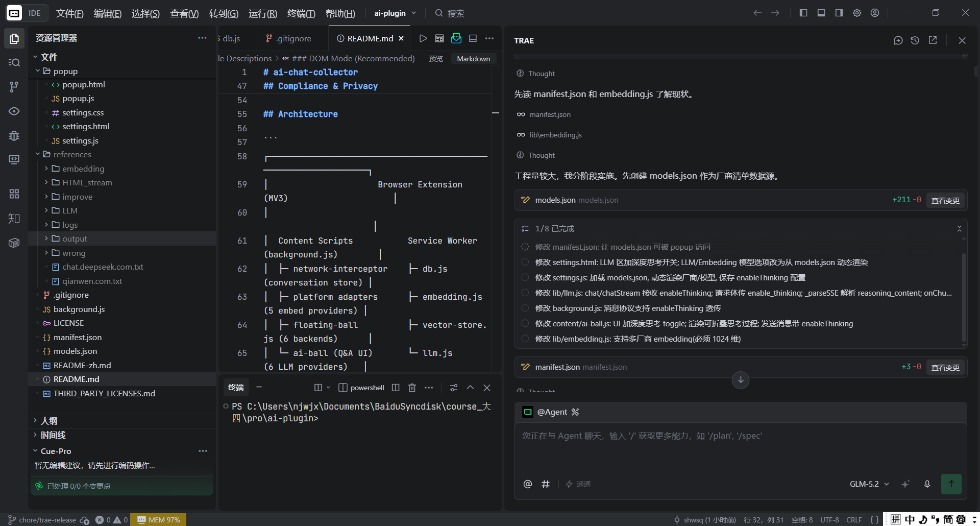This screenshot has width=980, height=526.
Task: Insert # context reference in chat input
Action: tap(546, 484)
